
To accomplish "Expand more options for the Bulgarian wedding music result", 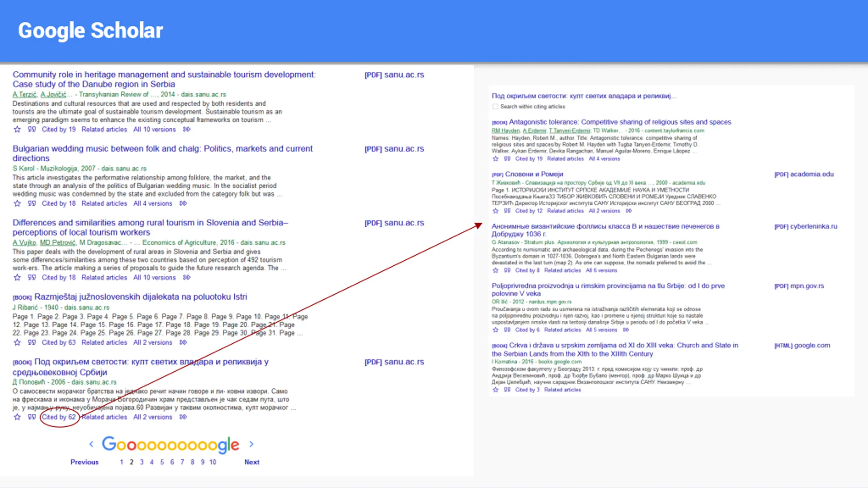I will tap(183, 203).
